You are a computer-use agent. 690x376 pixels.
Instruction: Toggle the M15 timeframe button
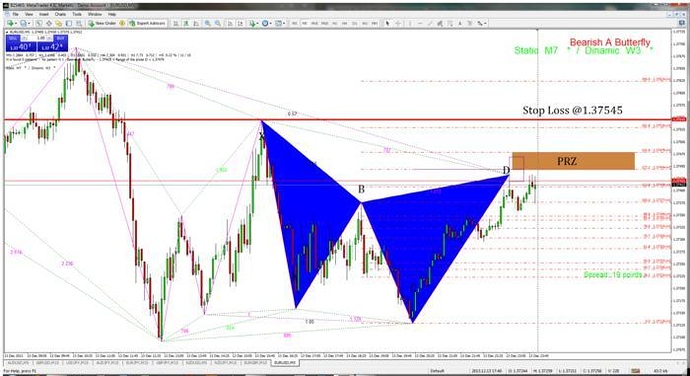pyautogui.click(x=314, y=23)
